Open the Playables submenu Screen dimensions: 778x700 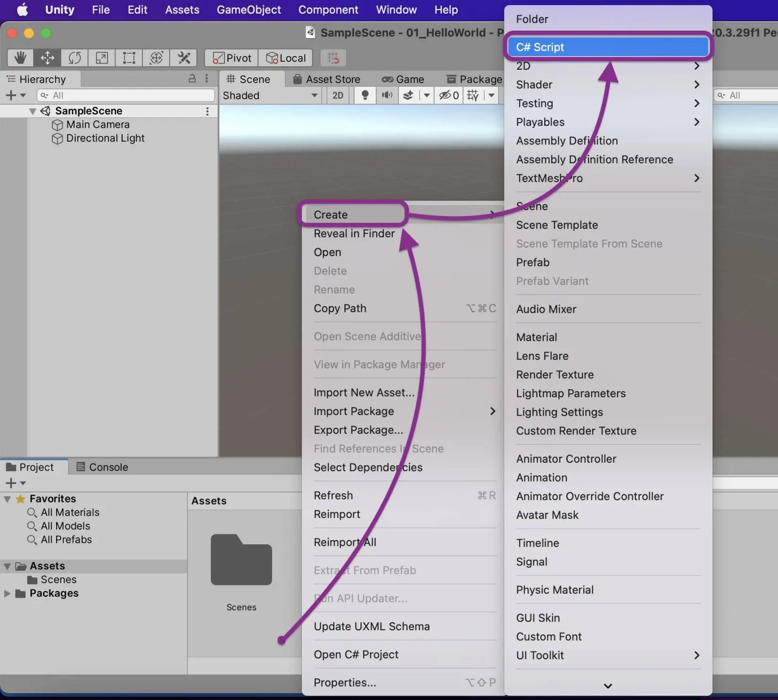[x=608, y=122]
